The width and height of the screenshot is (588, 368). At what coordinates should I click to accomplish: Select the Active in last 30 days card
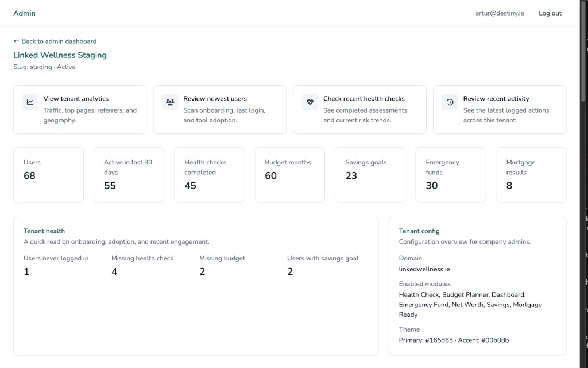pyautogui.click(x=129, y=175)
